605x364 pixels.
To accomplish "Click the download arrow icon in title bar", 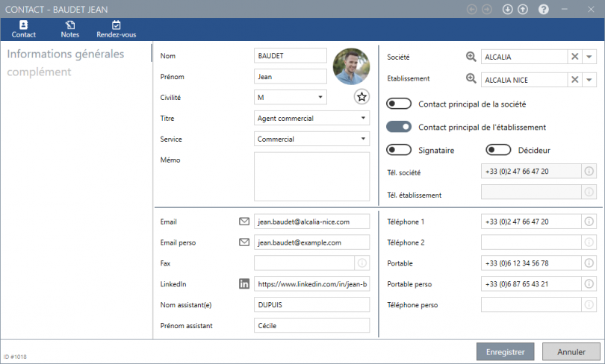I will pos(507,9).
